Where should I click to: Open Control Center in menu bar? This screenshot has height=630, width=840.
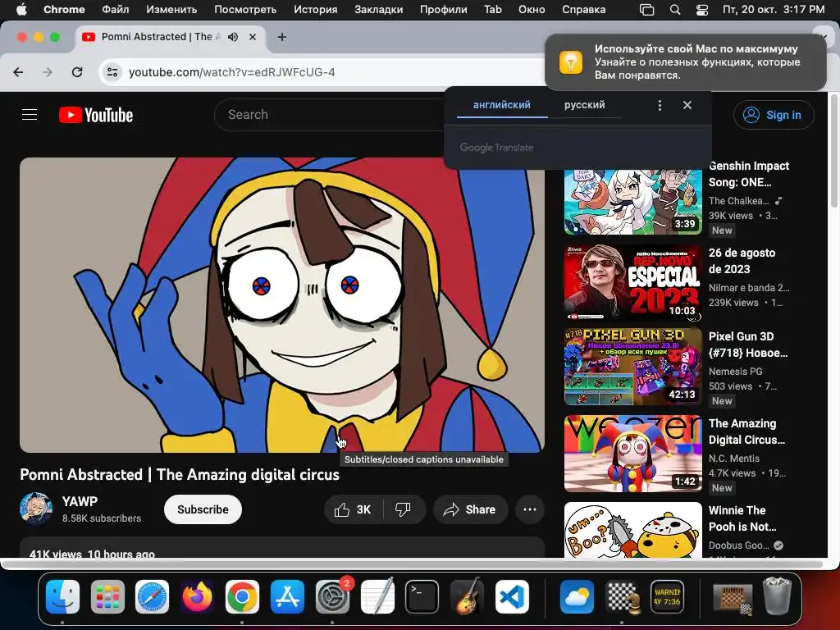pyautogui.click(x=702, y=10)
